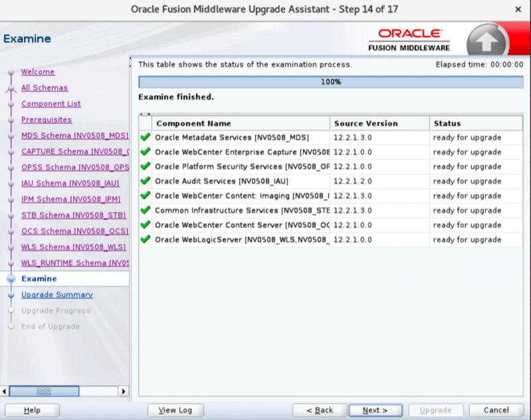Select Oracle WebCenter Content: Imaging row name
The height and width of the screenshot is (420, 531).
[x=242, y=196]
